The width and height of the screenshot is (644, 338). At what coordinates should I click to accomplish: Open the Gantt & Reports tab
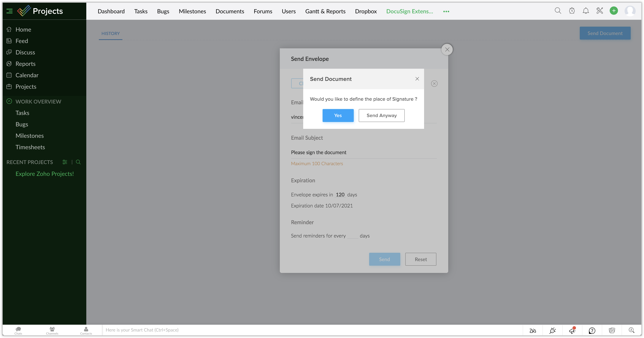click(x=325, y=11)
